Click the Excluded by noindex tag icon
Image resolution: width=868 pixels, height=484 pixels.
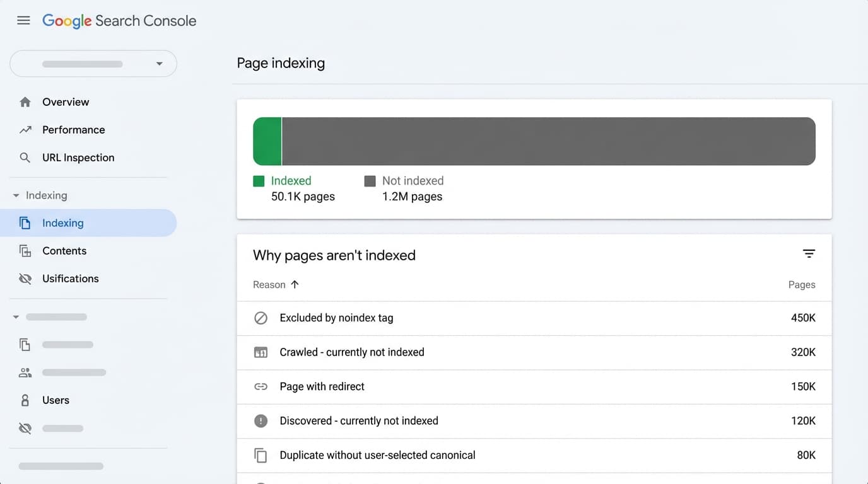(261, 318)
